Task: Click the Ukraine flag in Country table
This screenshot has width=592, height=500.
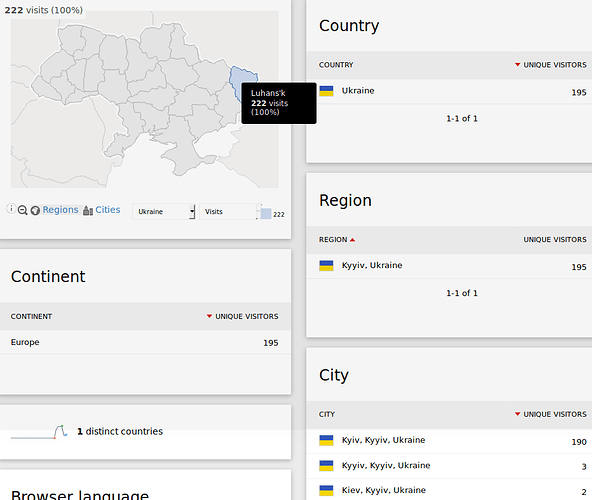Action: (326, 91)
